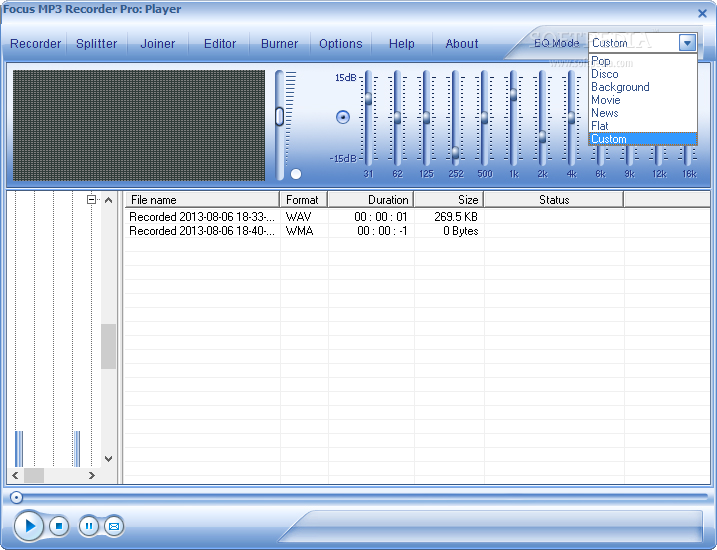Screen dimensions: 717x550
Task: Select the Recorded 2013-08-06 18-40 file
Action: tap(202, 231)
